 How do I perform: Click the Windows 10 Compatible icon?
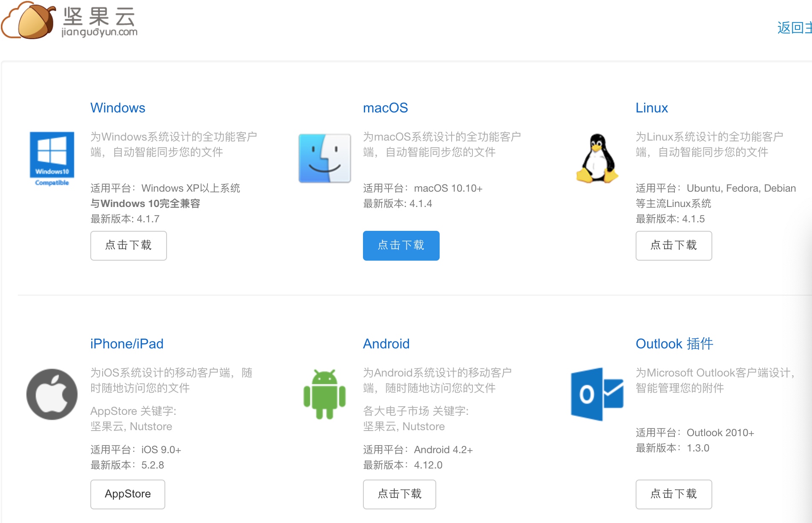pyautogui.click(x=52, y=158)
